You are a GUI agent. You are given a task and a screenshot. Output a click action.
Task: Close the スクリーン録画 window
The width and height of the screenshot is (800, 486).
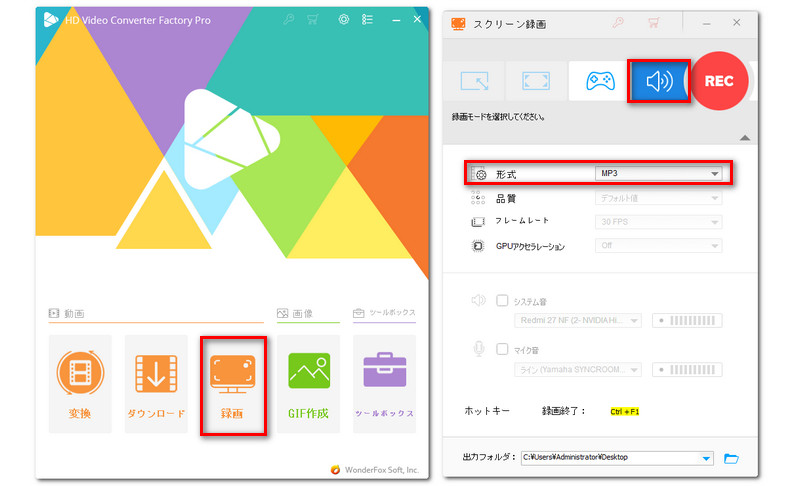[737, 22]
